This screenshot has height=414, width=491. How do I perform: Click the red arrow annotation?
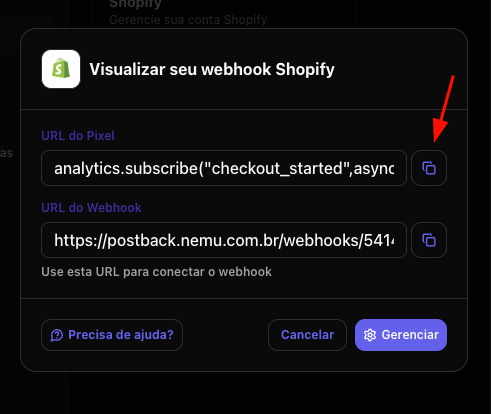(x=443, y=109)
